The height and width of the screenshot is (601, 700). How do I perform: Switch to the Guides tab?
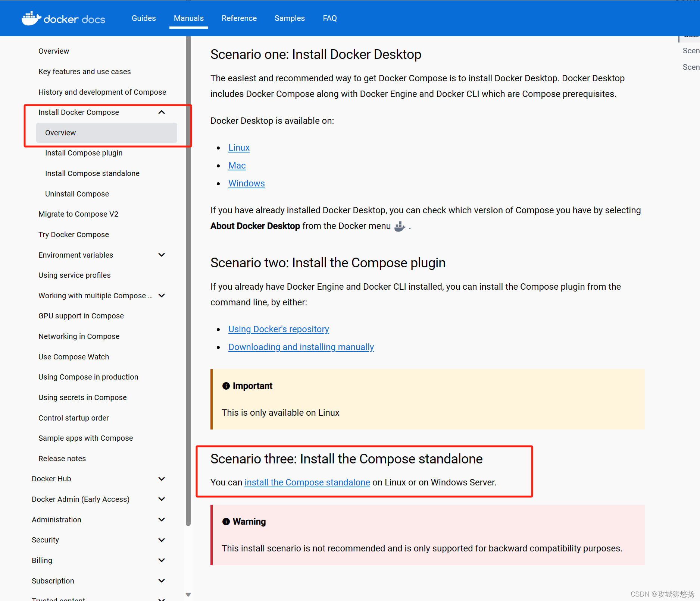point(144,18)
